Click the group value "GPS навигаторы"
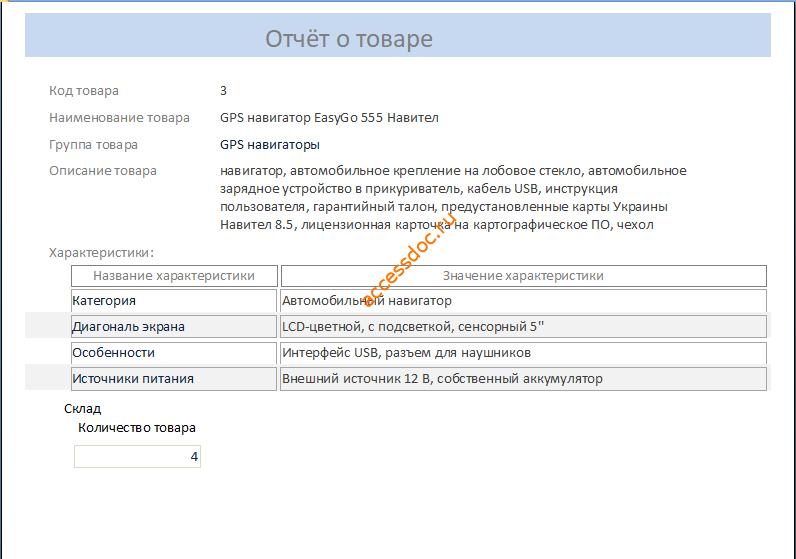 [x=270, y=144]
